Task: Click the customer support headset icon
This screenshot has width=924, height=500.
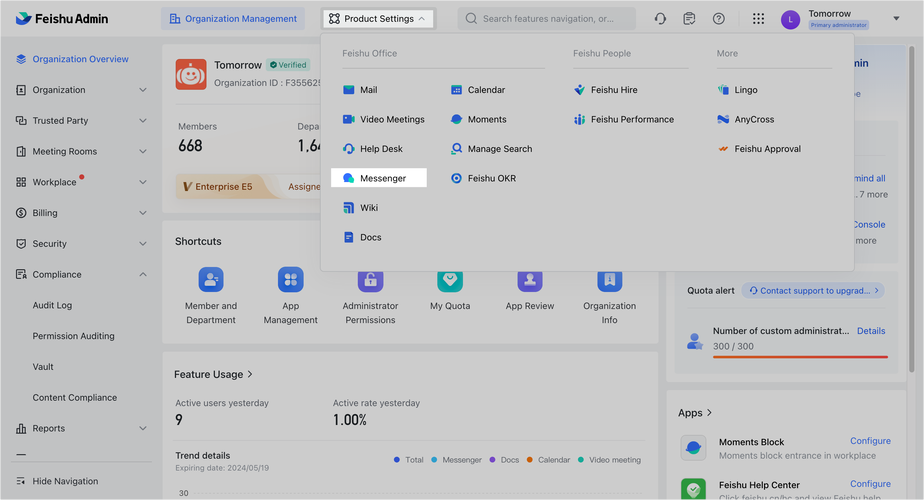Action: coord(660,19)
